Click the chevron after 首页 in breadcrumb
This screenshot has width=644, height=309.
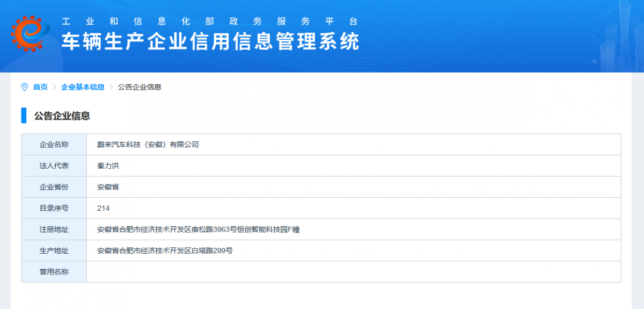[54, 87]
